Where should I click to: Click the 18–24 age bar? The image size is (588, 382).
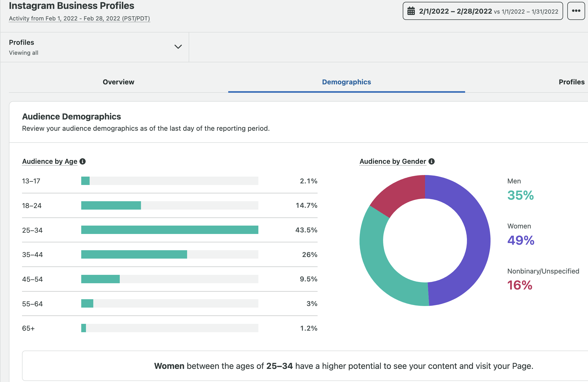pos(111,205)
